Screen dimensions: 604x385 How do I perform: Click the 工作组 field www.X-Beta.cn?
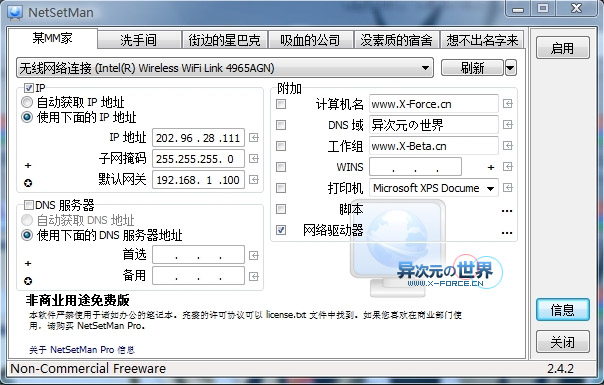pos(434,146)
